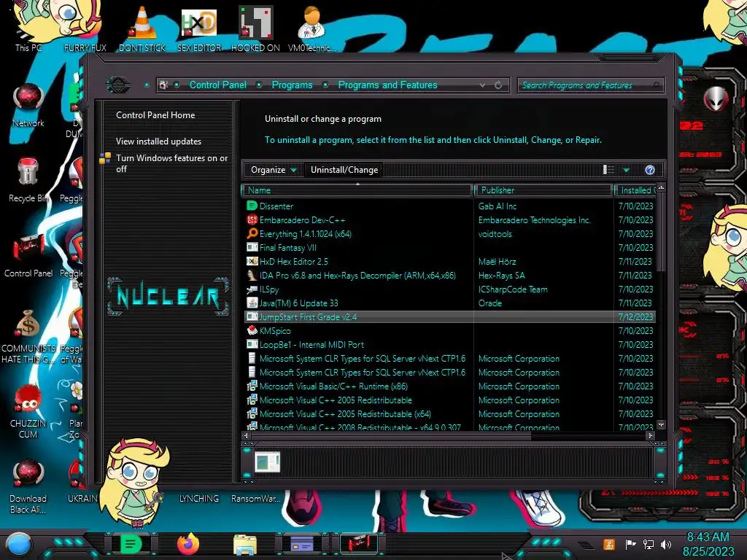Sort by the Name column header

point(357,190)
